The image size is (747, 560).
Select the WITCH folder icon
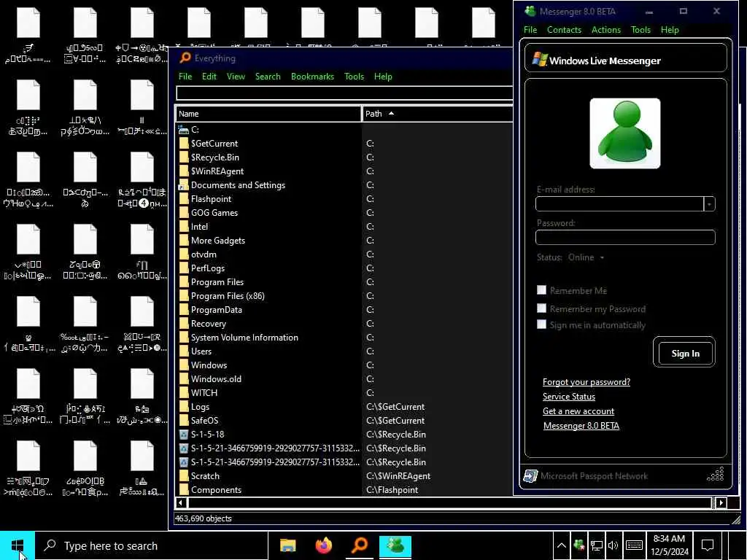(183, 393)
